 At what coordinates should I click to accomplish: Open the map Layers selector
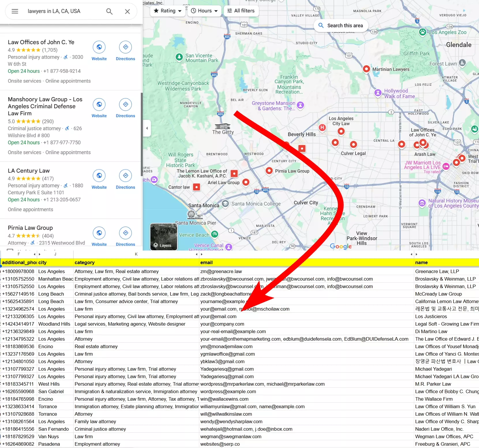pyautogui.click(x=163, y=237)
